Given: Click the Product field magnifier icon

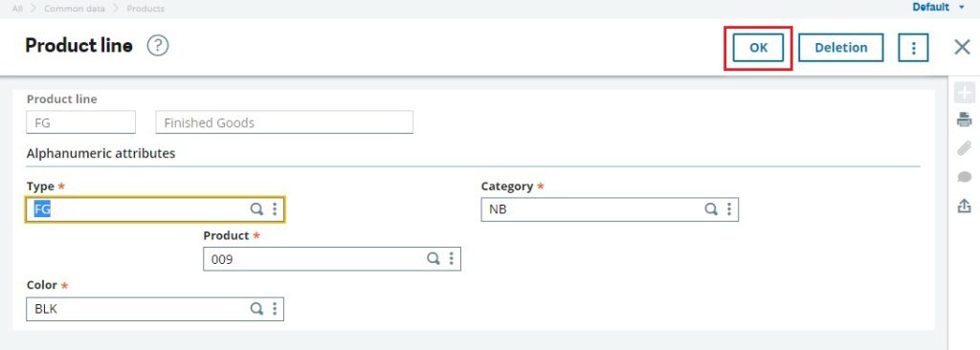Looking at the screenshot, I should tap(434, 259).
